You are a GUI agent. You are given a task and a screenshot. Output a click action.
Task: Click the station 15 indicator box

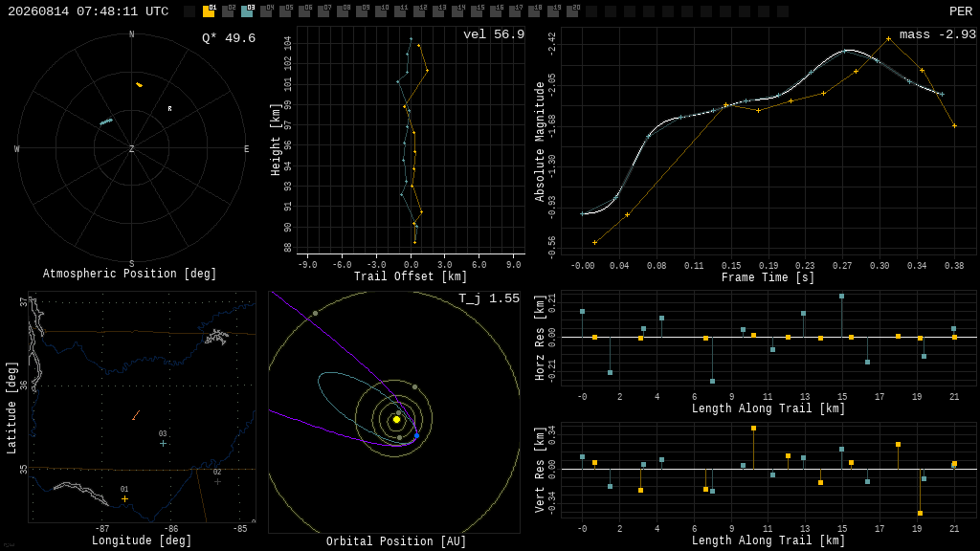coord(477,11)
